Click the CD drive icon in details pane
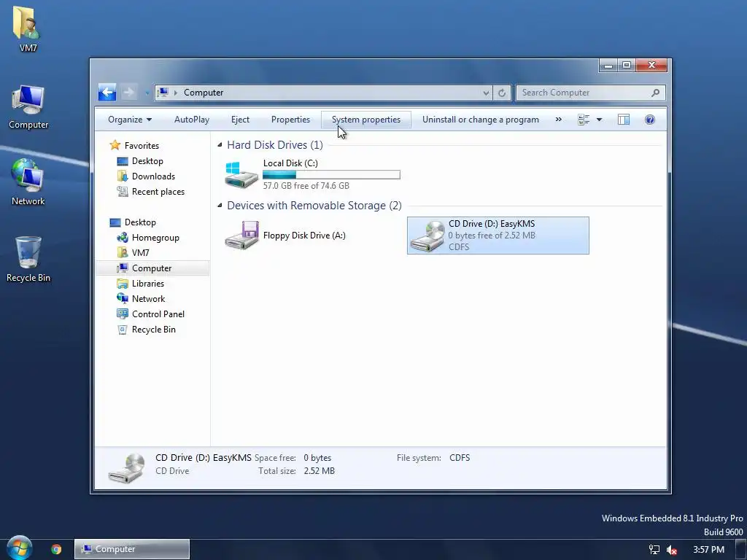 (x=126, y=467)
